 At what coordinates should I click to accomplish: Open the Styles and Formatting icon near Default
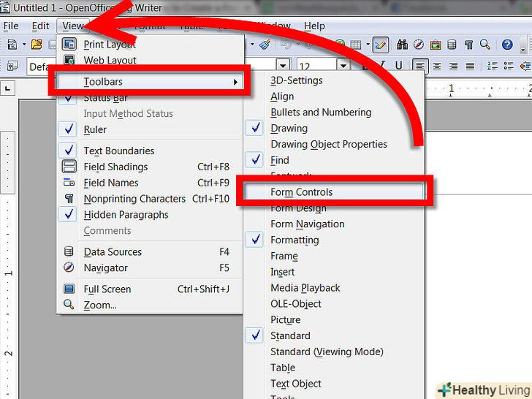13,66
